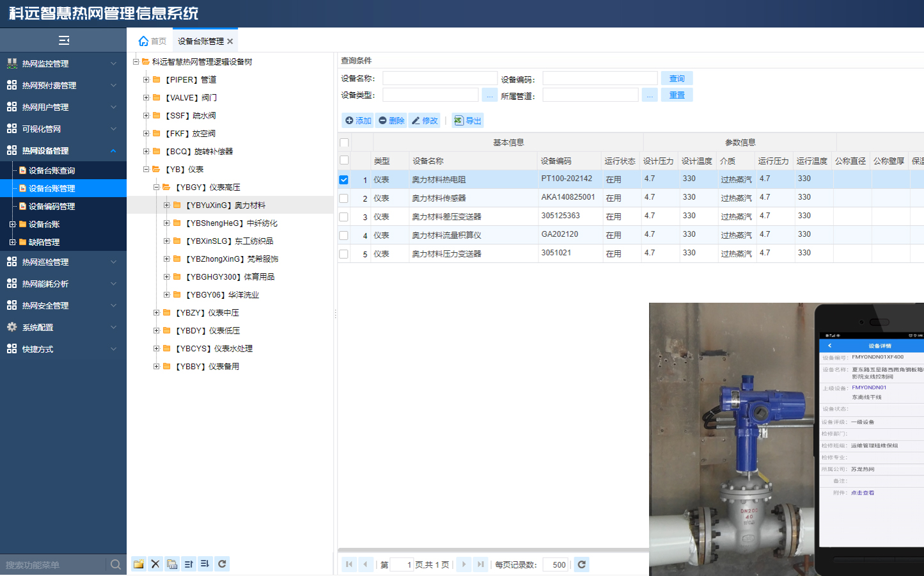
Task: Refresh the table using the pagination reload icon
Action: point(581,564)
